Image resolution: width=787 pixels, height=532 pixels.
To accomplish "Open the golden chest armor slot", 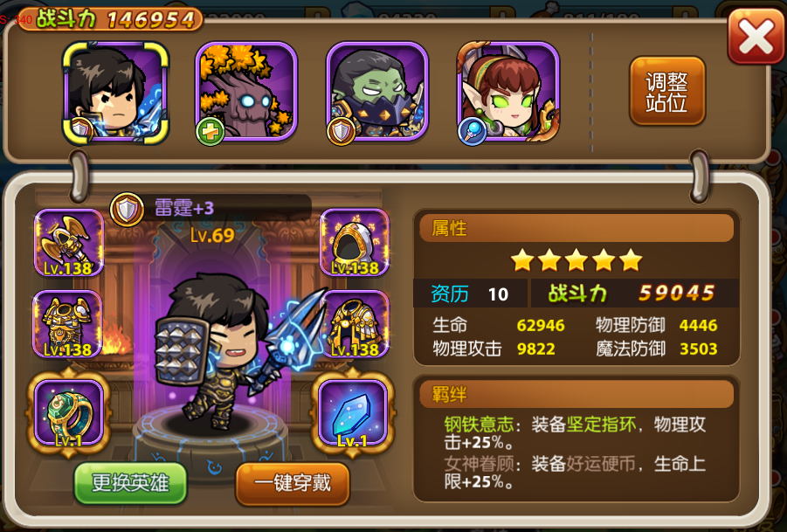I will pos(68,324).
